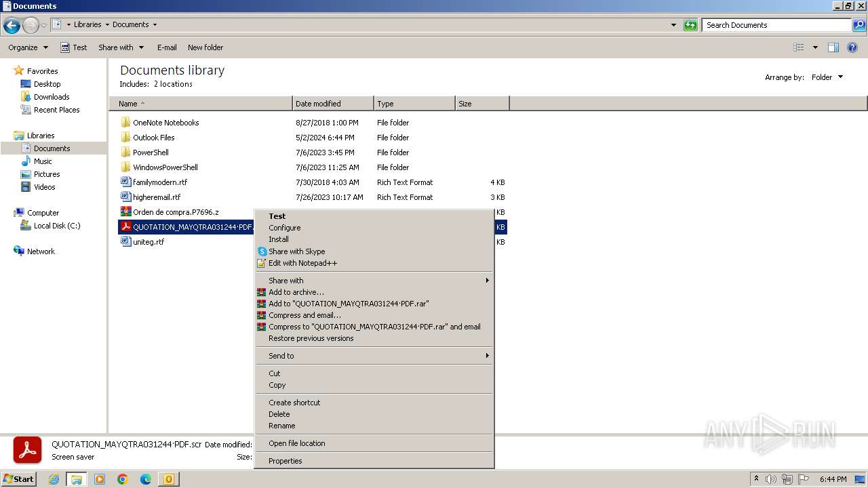Choose Open file location
This screenshot has width=868, height=488.
coord(374,443)
